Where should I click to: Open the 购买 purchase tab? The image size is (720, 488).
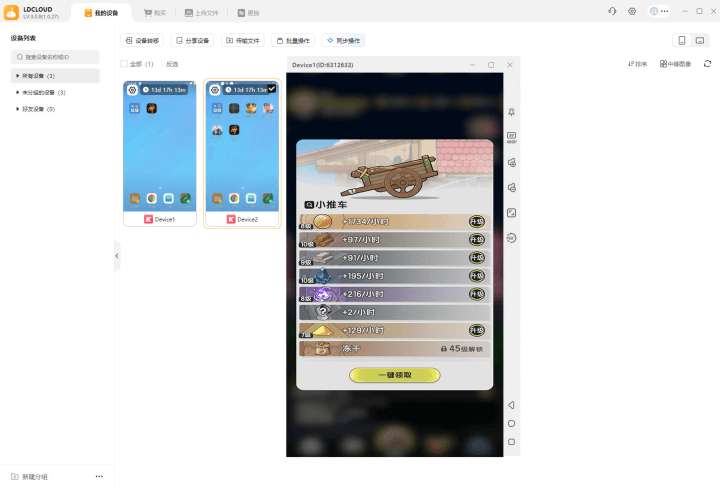click(155, 13)
